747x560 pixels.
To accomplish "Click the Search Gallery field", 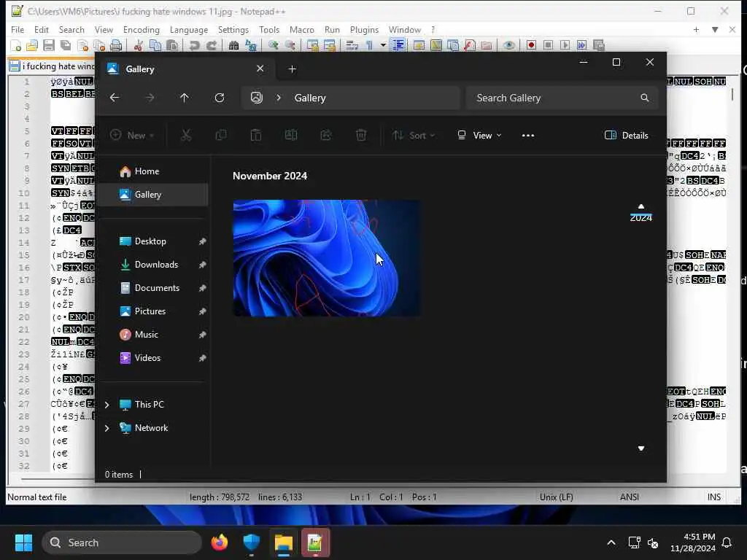I will [562, 98].
